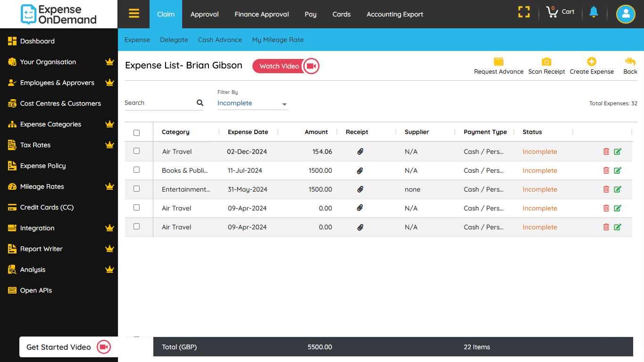Sort by the Expense Date column header
The image size is (644, 362).
click(248, 132)
